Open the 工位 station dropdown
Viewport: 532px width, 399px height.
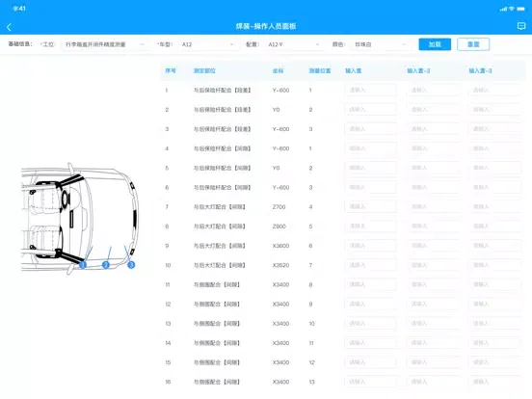tap(105, 44)
